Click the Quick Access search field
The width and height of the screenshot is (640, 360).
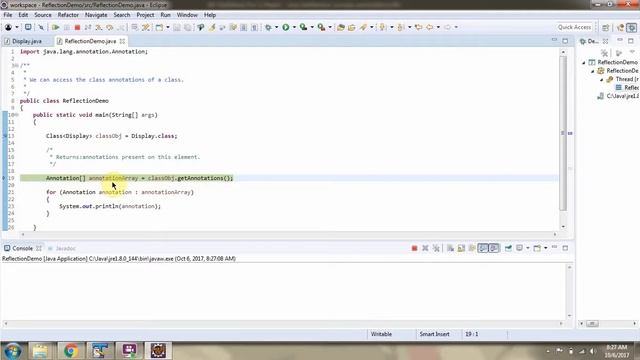point(574,27)
